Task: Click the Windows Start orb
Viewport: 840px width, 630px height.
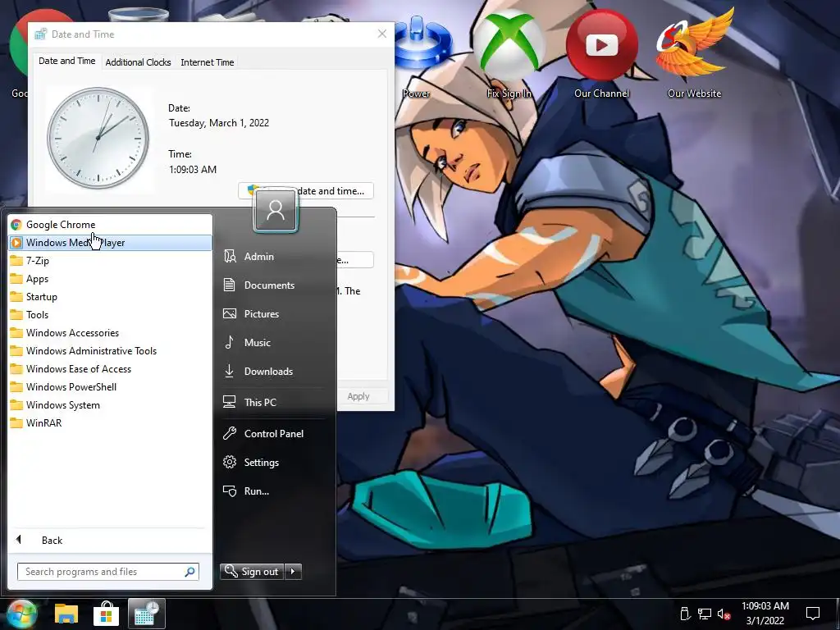Action: 21,614
